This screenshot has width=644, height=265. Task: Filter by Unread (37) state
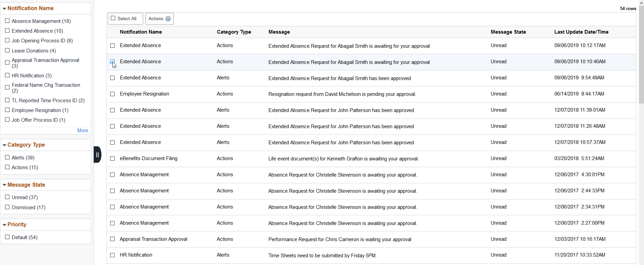click(7, 197)
